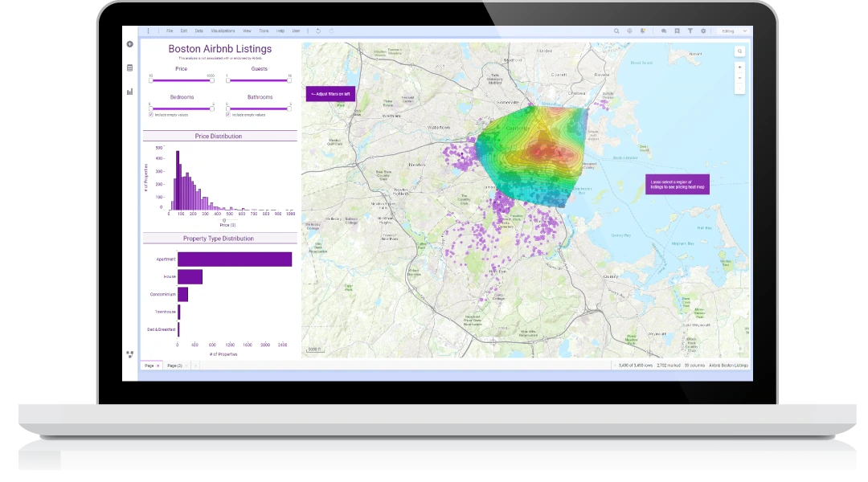Click the Price slider right handle

(212, 81)
